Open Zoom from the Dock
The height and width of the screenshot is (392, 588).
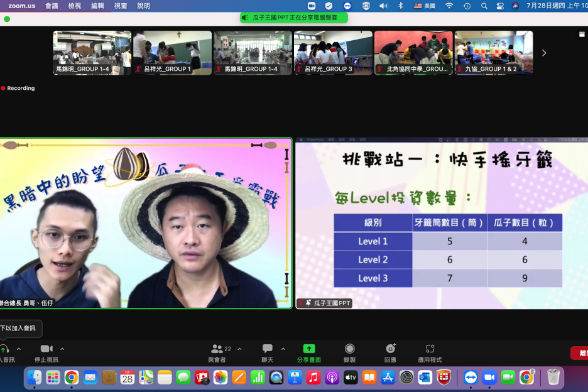489,377
